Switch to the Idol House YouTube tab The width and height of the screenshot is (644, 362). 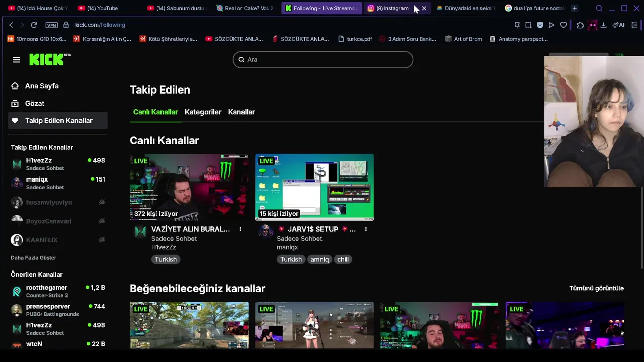[x=38, y=8]
